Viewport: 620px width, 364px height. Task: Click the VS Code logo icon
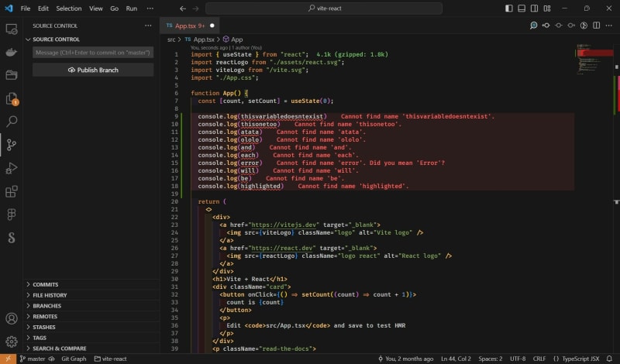point(9,9)
